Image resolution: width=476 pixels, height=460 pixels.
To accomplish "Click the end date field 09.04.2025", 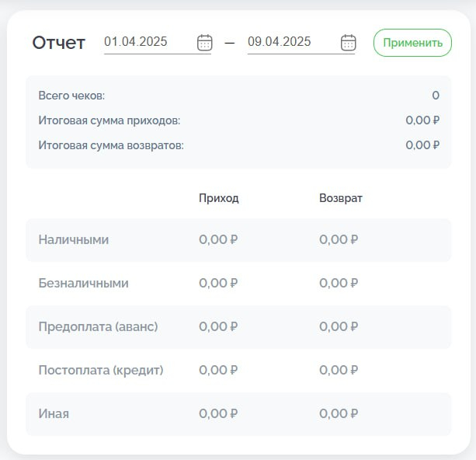I will (280, 42).
